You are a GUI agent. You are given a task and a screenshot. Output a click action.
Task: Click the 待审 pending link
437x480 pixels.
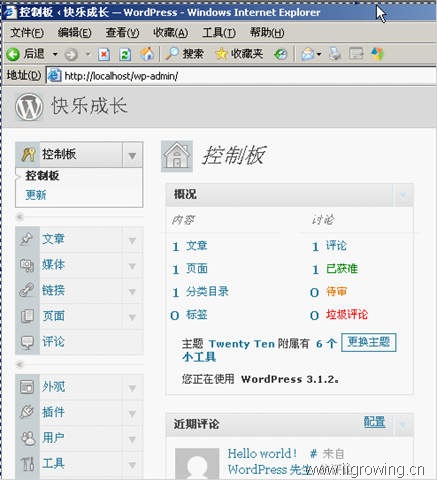pos(336,291)
